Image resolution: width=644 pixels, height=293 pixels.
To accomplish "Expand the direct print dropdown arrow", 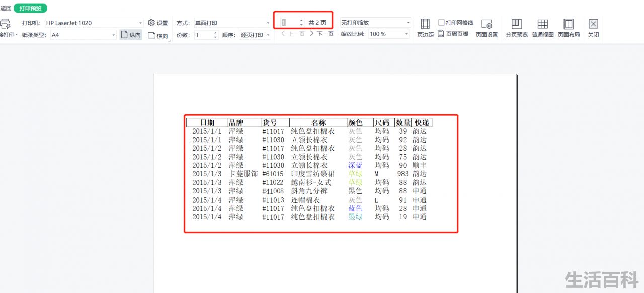I will coord(16,35).
